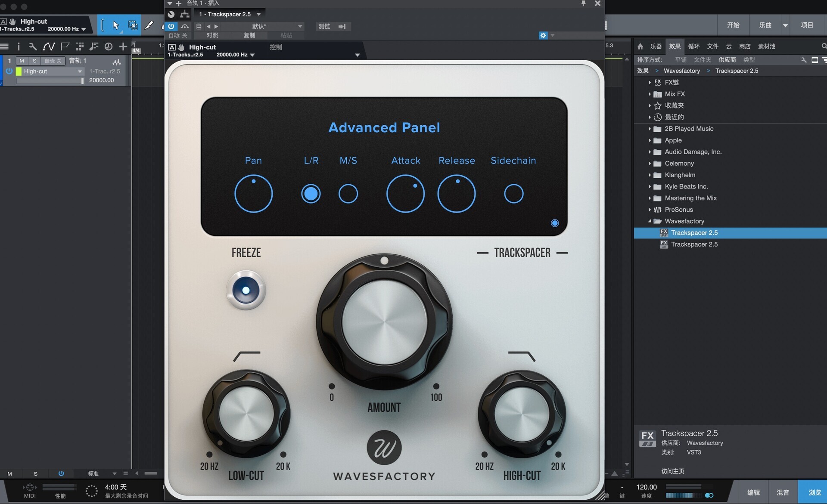Open the 开始 page tab
The width and height of the screenshot is (827, 504).
[x=733, y=25]
